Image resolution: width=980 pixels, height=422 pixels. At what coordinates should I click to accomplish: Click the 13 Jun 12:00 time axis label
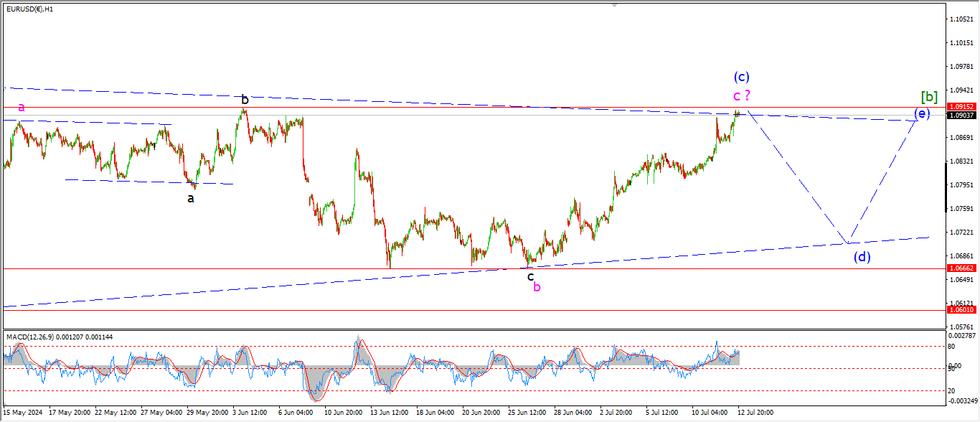[388, 413]
